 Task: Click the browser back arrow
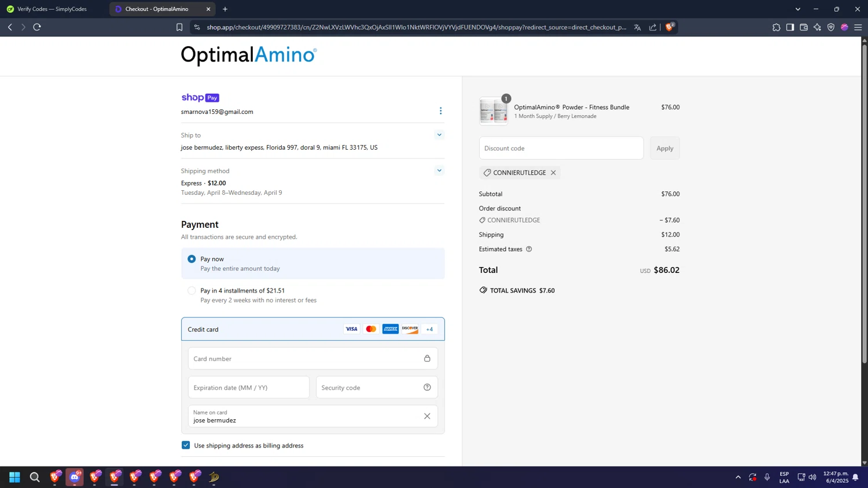click(x=10, y=27)
